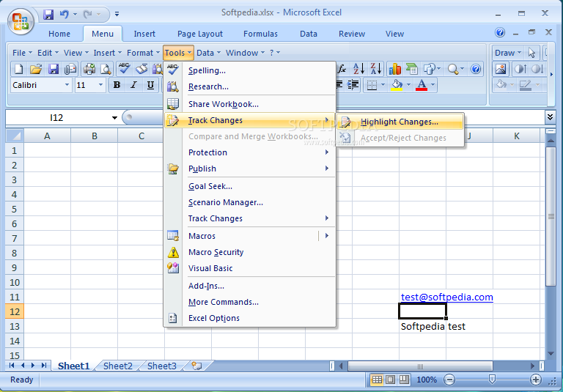Open the font size 11 dropdown
The image size is (563, 392).
click(x=100, y=85)
